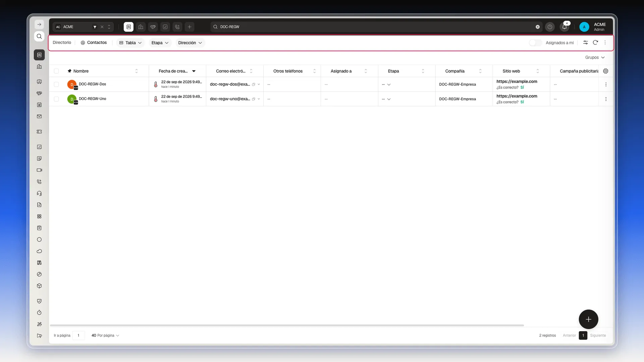The image size is (644, 362).
Task: Open the mail envelope icon in left sidebar
Action: pyautogui.click(x=39, y=117)
